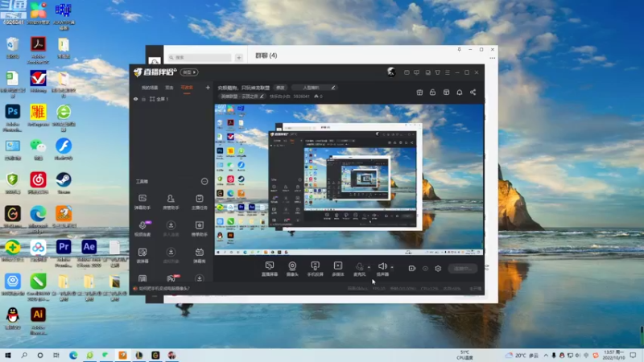644x362 pixels.
Task: Toggle the lock of the 全屏 1 source
Action: click(144, 99)
